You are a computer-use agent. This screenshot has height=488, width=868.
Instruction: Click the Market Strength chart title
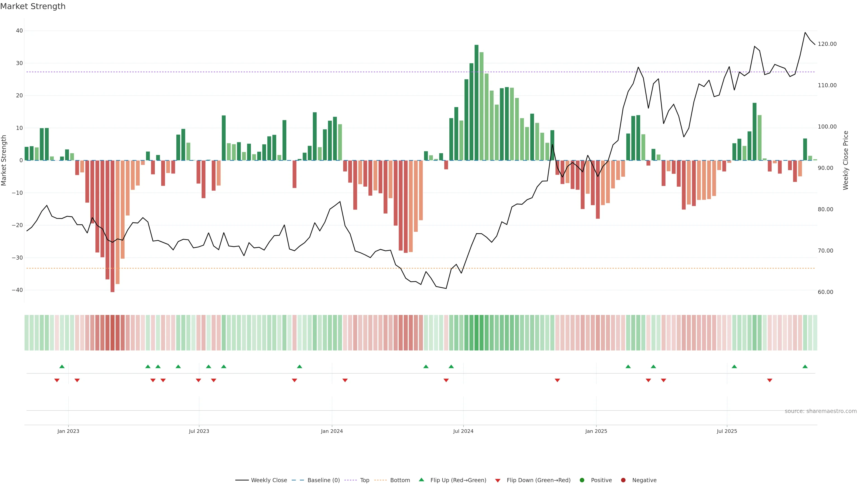(33, 6)
